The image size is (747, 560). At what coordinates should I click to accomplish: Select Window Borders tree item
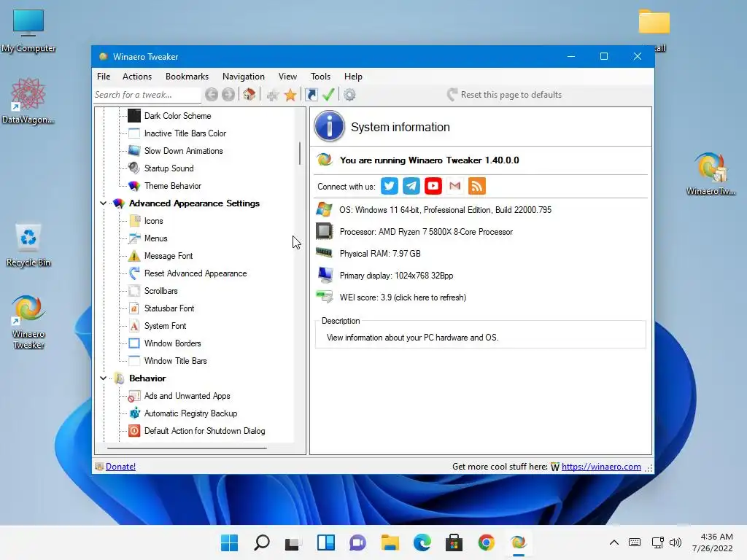[172, 343]
